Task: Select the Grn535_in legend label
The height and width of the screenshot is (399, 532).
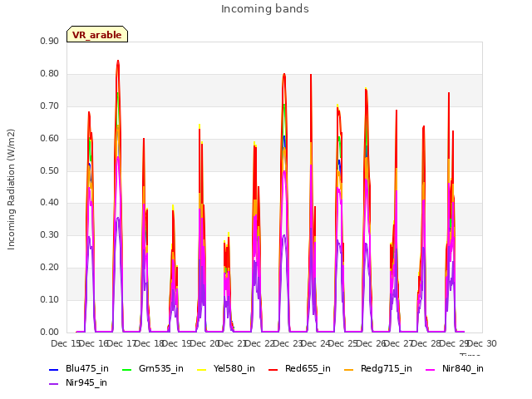Action: tap(161, 368)
